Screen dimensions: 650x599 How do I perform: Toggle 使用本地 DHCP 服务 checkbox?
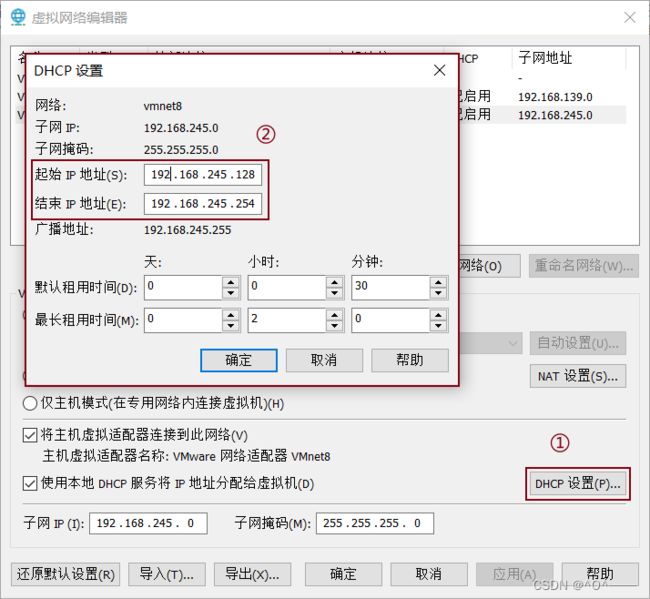click(x=30, y=484)
